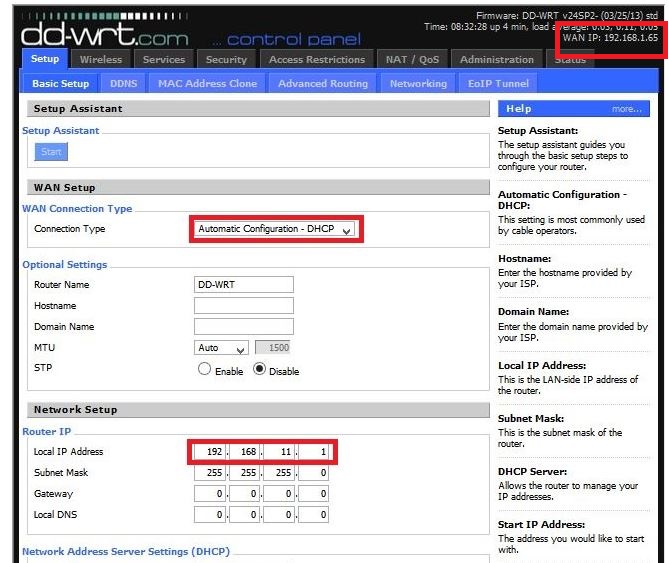The width and height of the screenshot is (669, 563).
Task: Click the WAN Connection Type label
Action: coord(77,209)
